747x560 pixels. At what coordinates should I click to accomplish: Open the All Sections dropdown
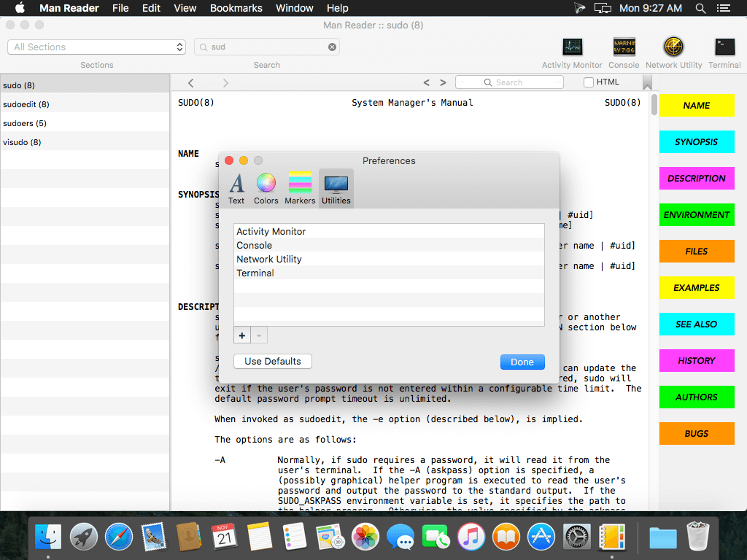click(96, 47)
